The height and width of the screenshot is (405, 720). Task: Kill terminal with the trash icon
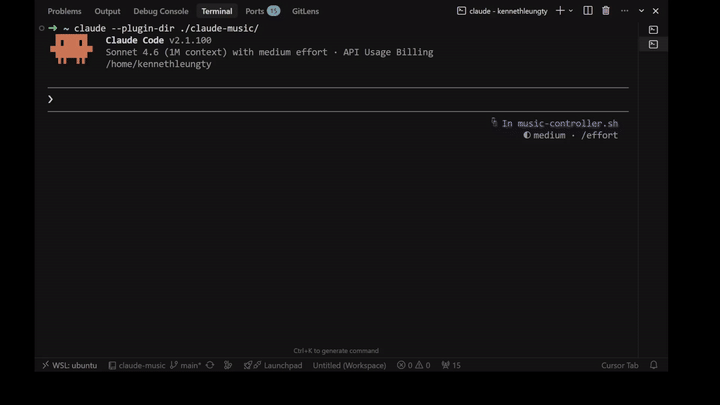606,11
